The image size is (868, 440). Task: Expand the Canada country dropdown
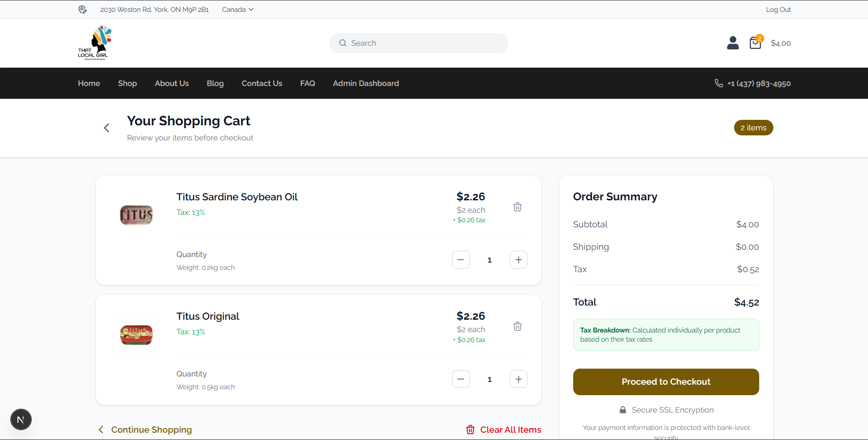pos(237,10)
